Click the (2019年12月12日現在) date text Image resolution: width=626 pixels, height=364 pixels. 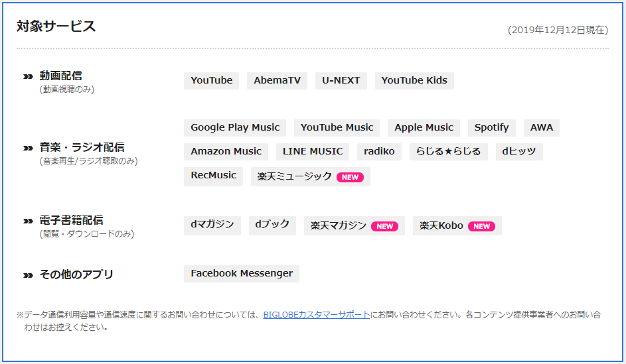point(558,30)
